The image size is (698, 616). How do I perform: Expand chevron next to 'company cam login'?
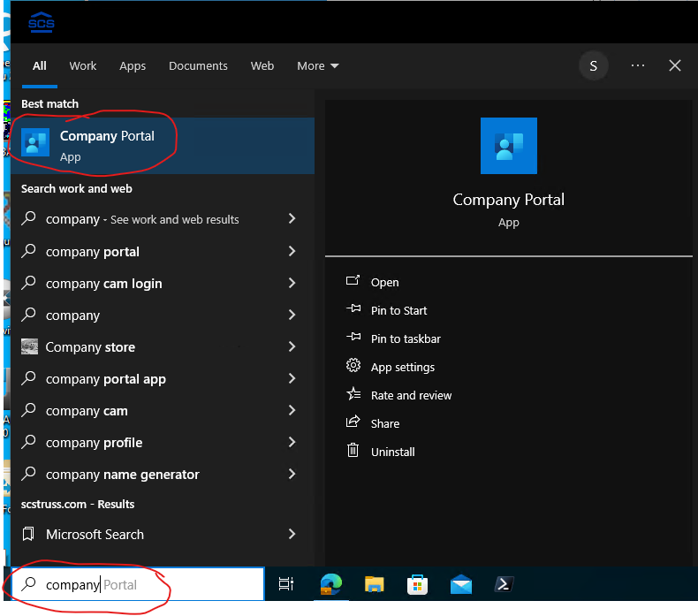click(x=292, y=283)
